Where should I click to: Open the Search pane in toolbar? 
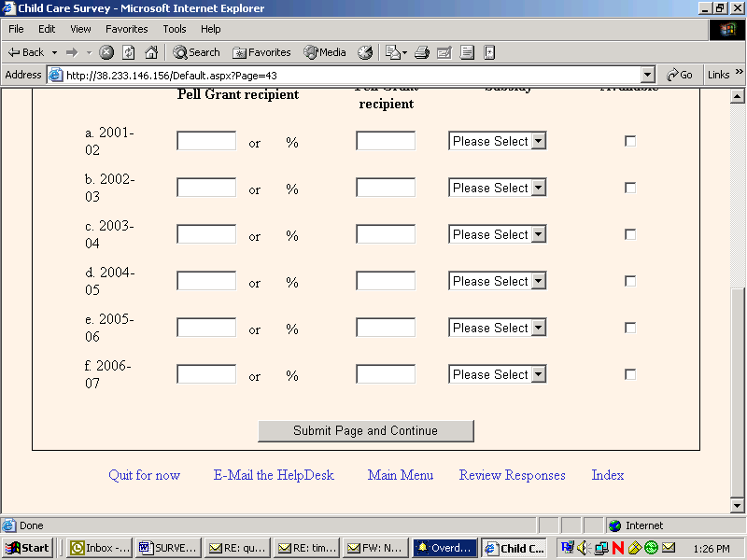[x=196, y=52]
